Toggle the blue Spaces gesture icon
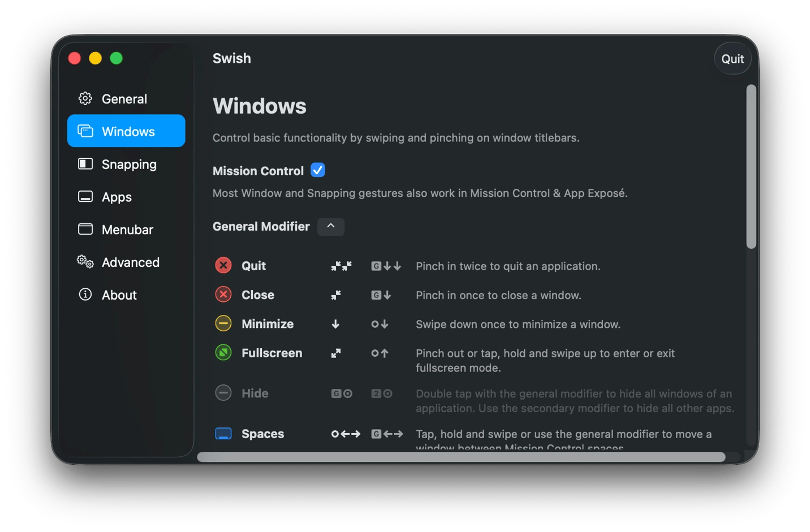The width and height of the screenshot is (810, 532). (223, 434)
